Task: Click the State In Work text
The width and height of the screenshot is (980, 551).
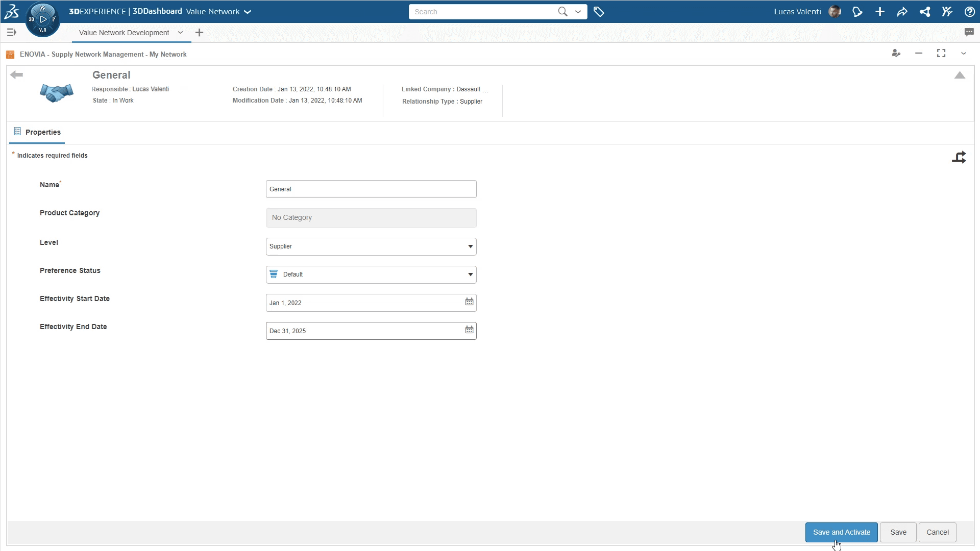Action: [x=113, y=101]
